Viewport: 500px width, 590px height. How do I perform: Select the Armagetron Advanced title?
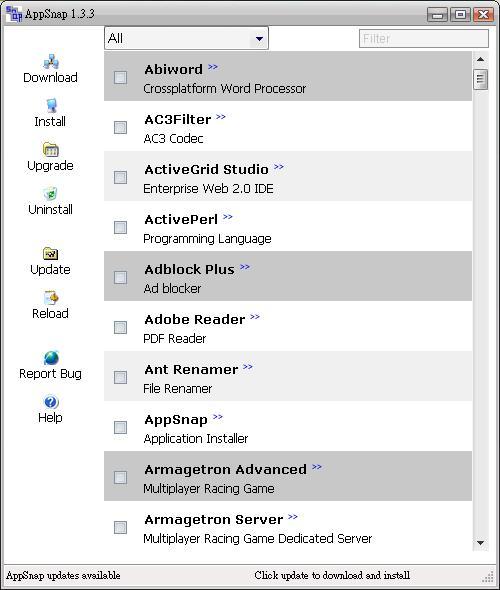[226, 470]
